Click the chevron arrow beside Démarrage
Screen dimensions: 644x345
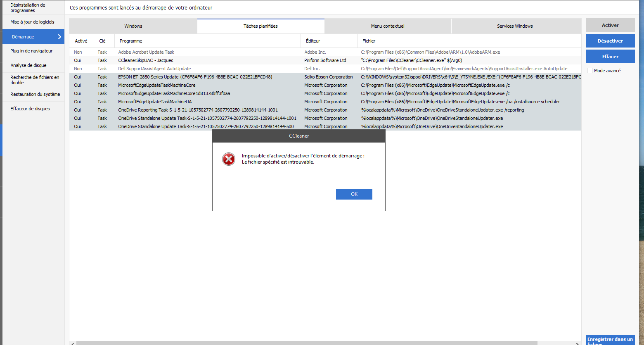pyautogui.click(x=59, y=37)
